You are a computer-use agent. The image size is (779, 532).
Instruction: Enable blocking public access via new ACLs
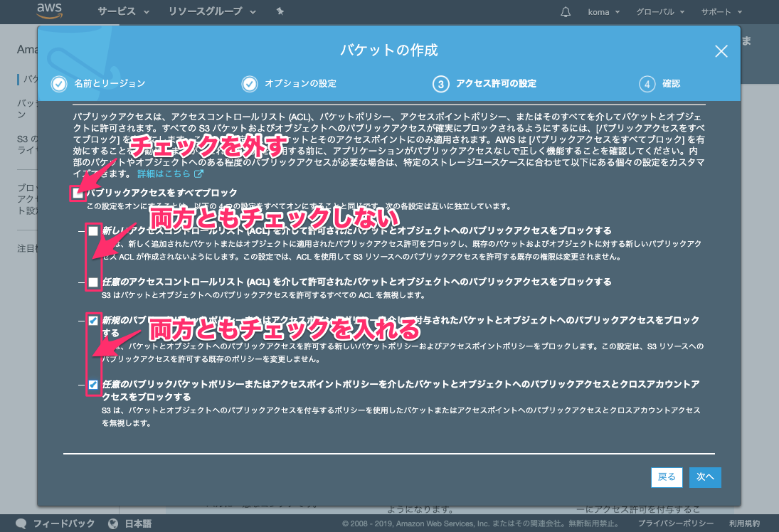(93, 231)
